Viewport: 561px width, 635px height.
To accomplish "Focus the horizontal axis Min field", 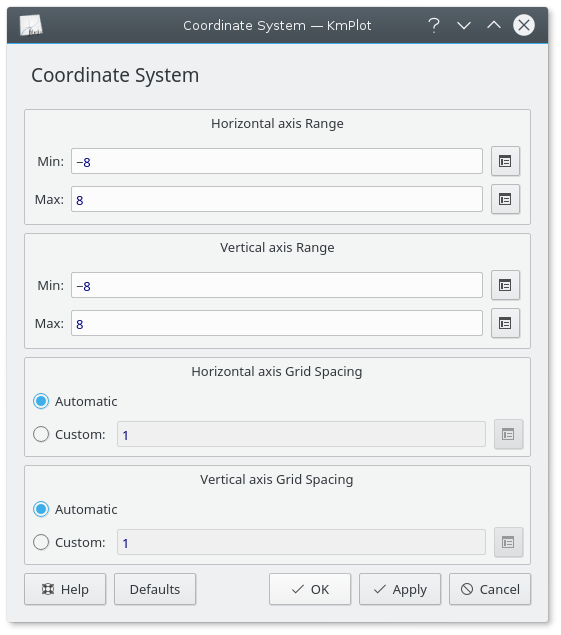I will click(x=277, y=161).
